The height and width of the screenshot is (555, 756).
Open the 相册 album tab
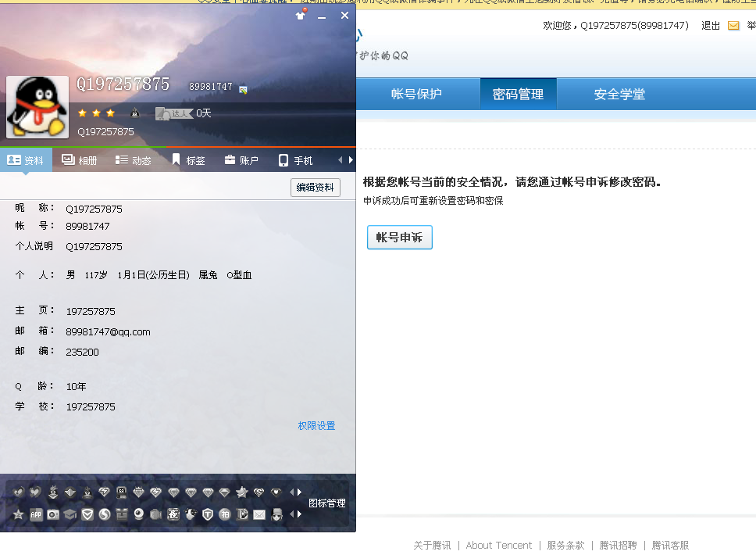80,160
